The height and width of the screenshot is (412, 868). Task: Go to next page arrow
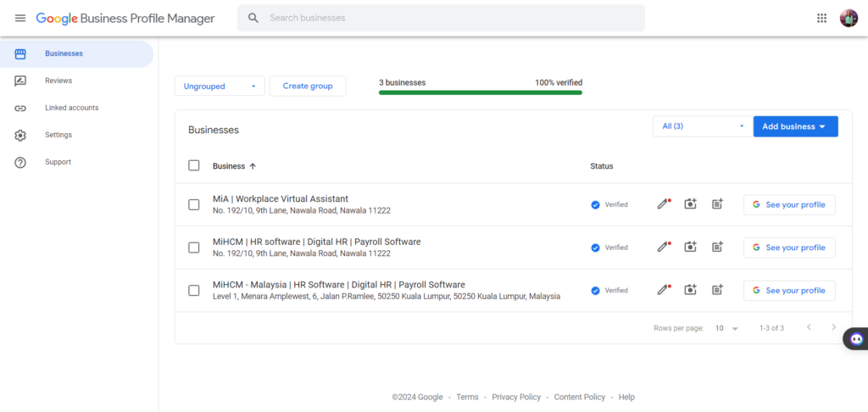tap(834, 327)
